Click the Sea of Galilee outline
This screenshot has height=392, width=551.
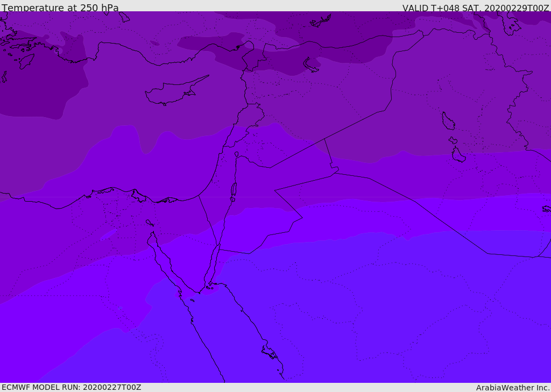click(237, 154)
